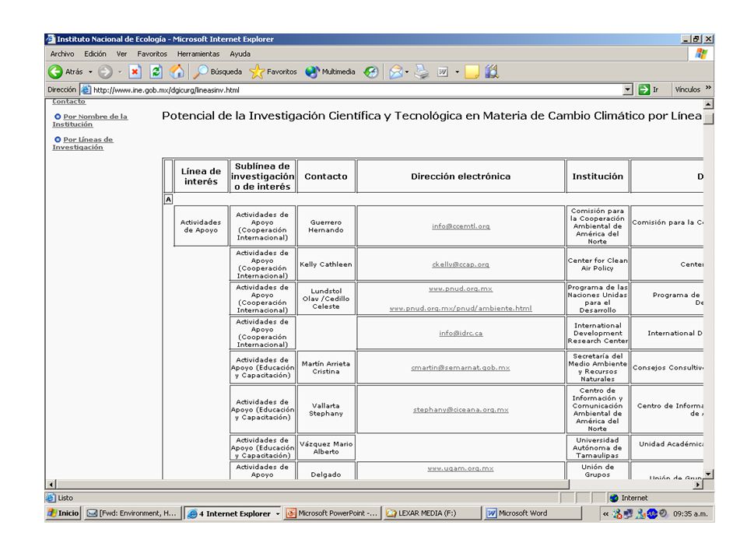Follow Por Líneas de Investigación link
This screenshot has width=747, height=560.
pos(83,143)
